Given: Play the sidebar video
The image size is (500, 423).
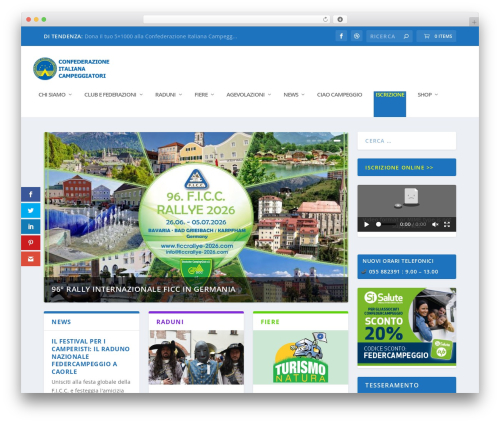Looking at the screenshot, I should coord(367,224).
